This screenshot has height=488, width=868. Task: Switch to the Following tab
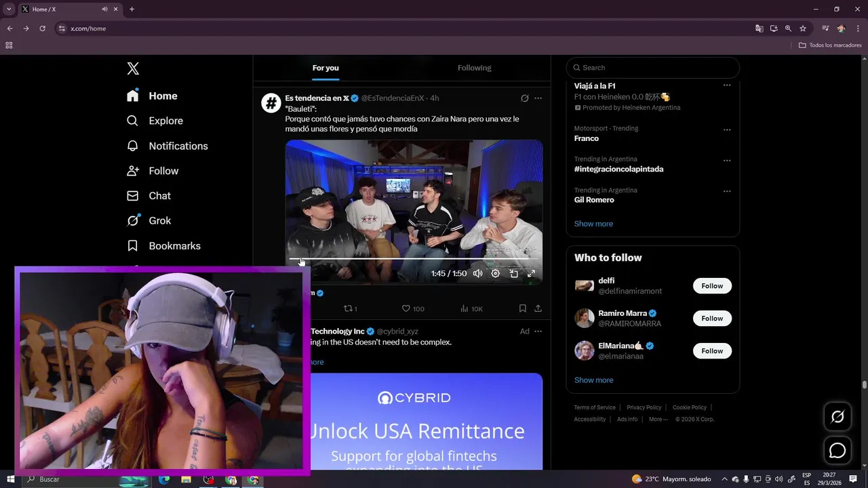[474, 68]
